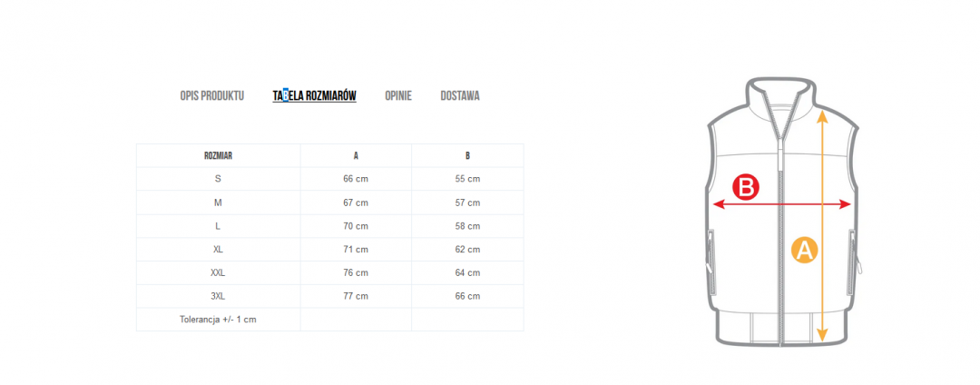Open the Opis Produktu tab
The height and width of the screenshot is (385, 980).
tap(211, 95)
